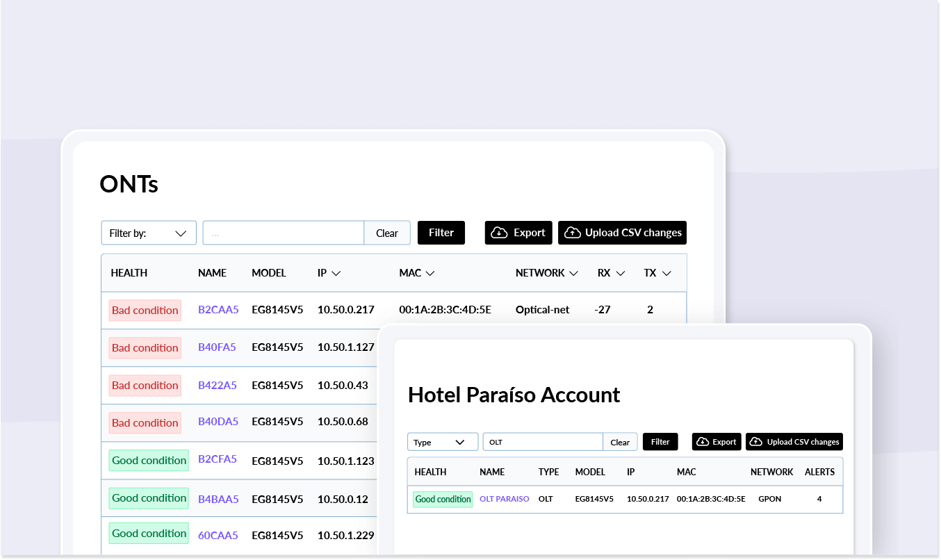The image size is (941, 560).
Task: Clear the Hotel Paraíso filter input
Action: click(620, 442)
